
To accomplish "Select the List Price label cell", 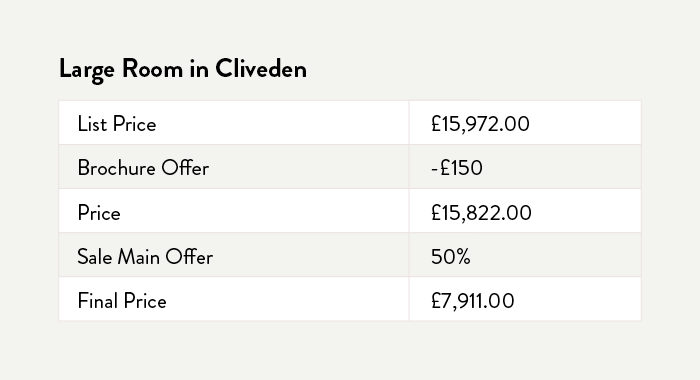I will point(234,123).
